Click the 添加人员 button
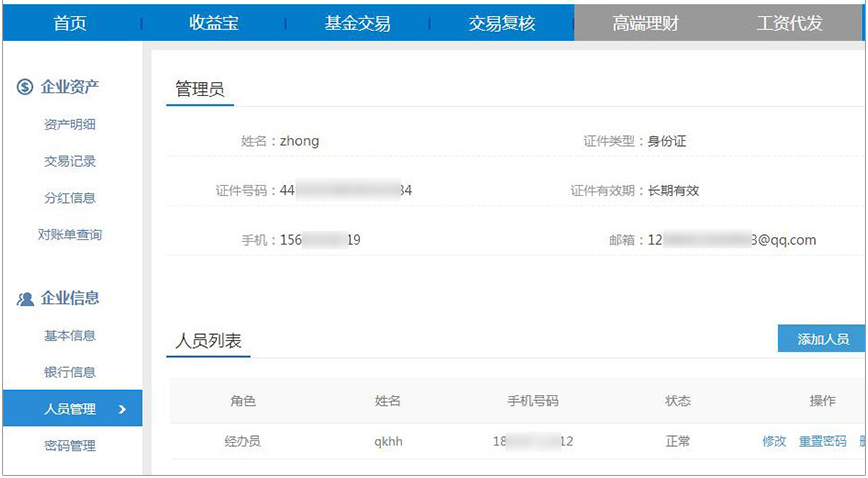868x478 pixels. click(822, 339)
